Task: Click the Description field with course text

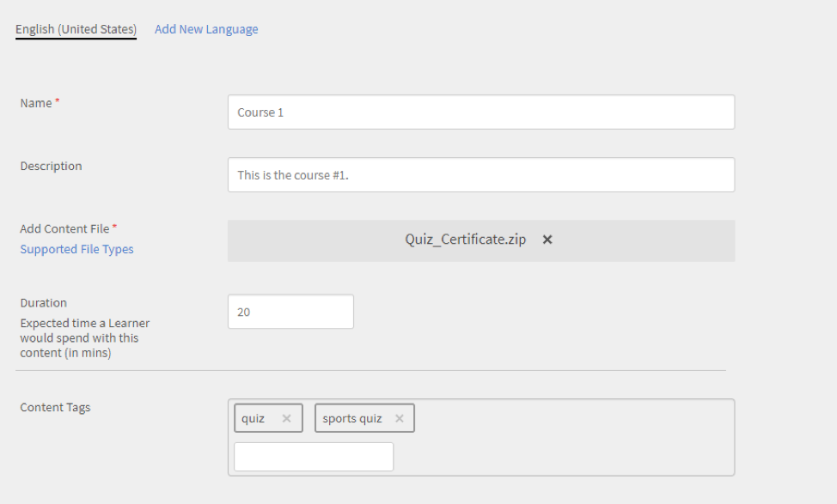Action: pyautogui.click(x=480, y=174)
